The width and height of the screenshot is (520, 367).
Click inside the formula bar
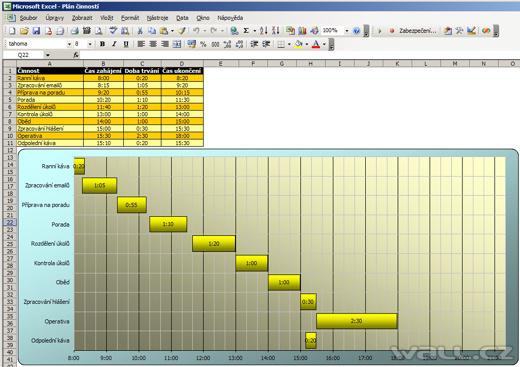(299, 55)
